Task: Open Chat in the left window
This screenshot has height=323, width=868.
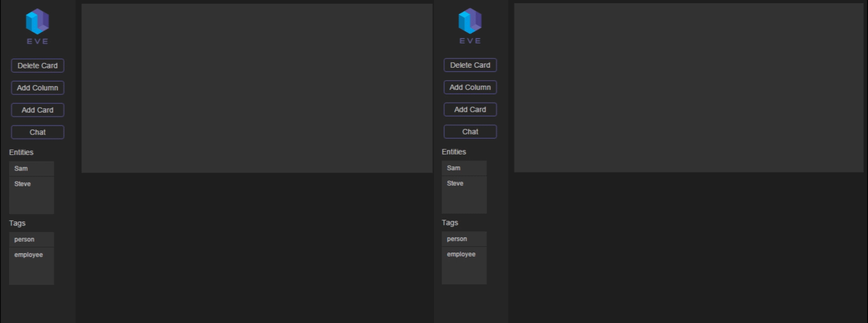Action: (38, 132)
